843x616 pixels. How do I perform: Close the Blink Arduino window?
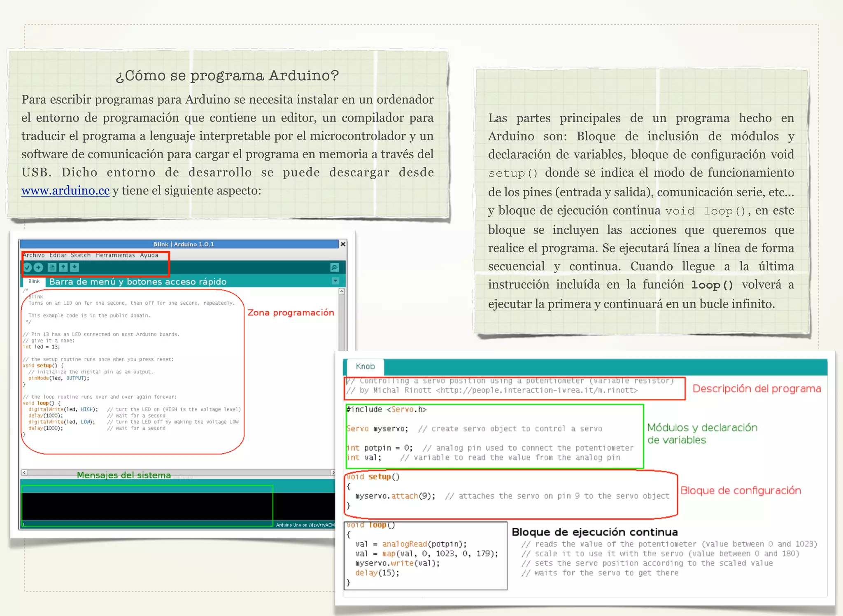(x=342, y=244)
